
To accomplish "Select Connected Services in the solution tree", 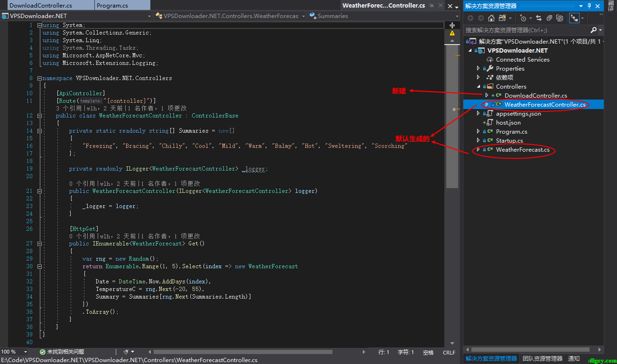I will click(523, 59).
